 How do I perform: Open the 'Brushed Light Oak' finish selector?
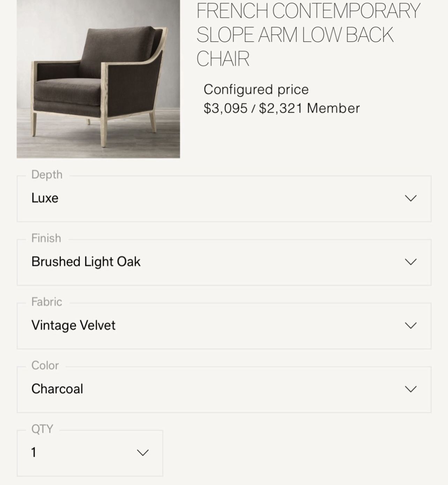[86, 262]
